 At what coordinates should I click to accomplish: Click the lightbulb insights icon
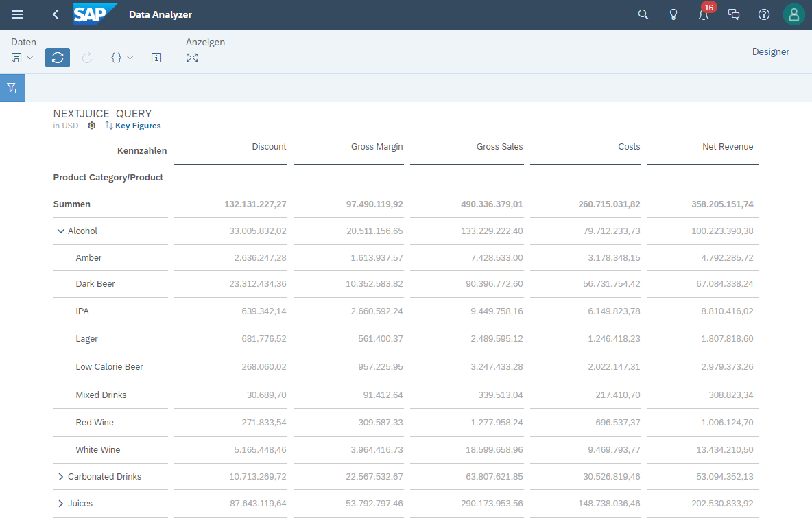click(673, 14)
